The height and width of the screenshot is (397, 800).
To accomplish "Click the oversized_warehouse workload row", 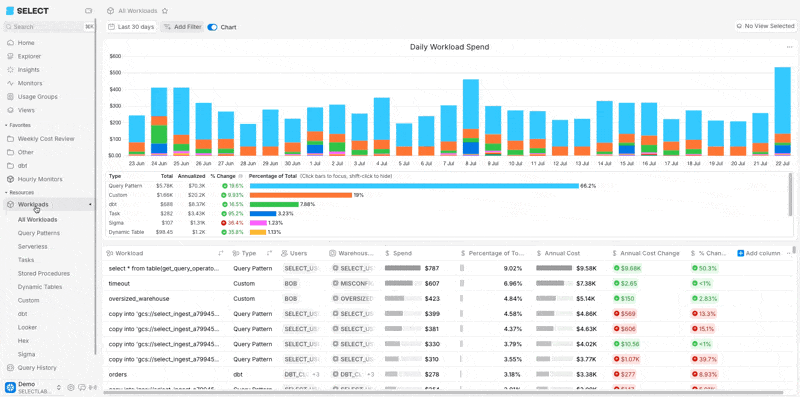I will (449, 299).
